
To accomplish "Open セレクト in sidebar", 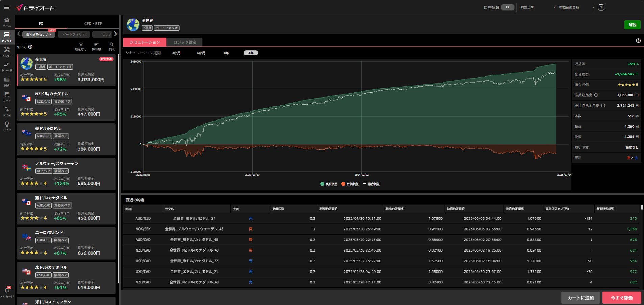I will (x=7, y=37).
